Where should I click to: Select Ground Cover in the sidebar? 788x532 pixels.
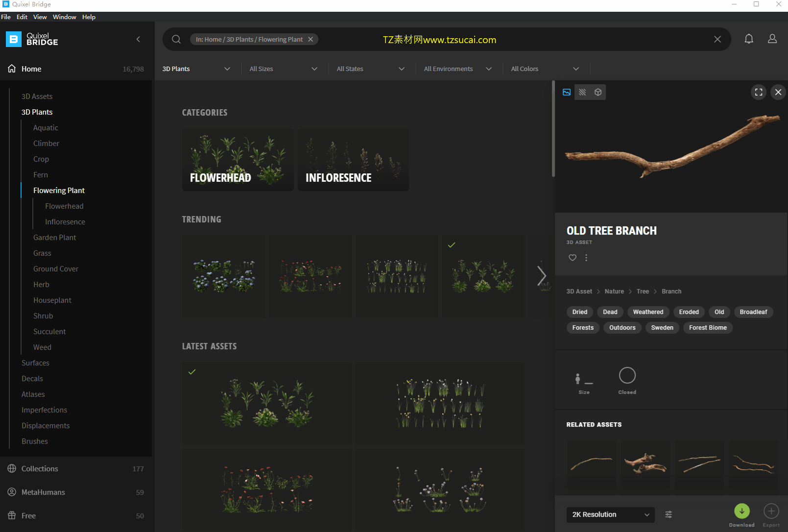click(56, 269)
